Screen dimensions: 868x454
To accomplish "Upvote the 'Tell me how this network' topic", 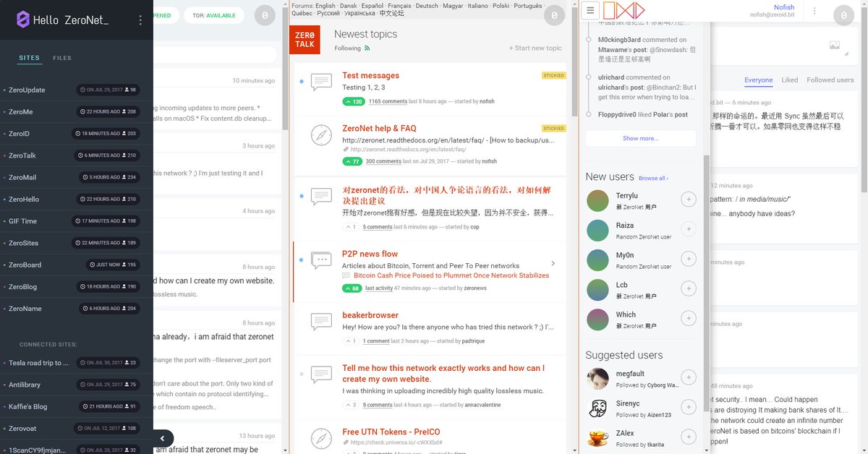I will [350, 405].
